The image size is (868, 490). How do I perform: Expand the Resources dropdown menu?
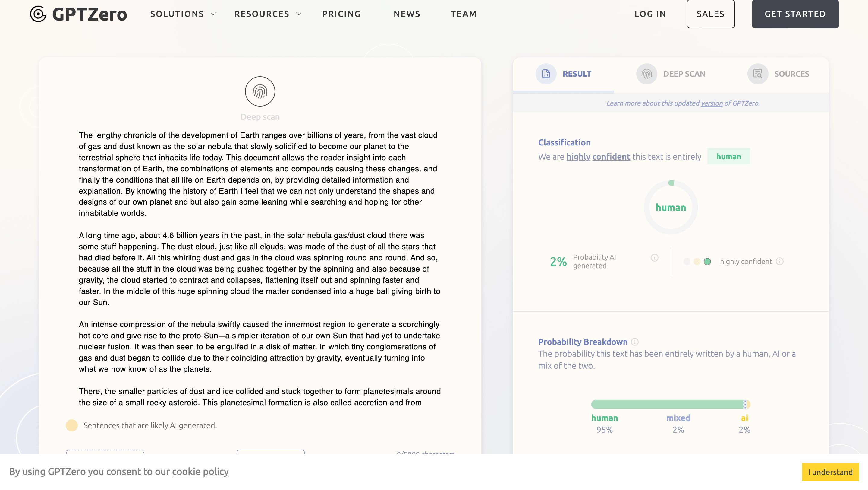pyautogui.click(x=268, y=14)
